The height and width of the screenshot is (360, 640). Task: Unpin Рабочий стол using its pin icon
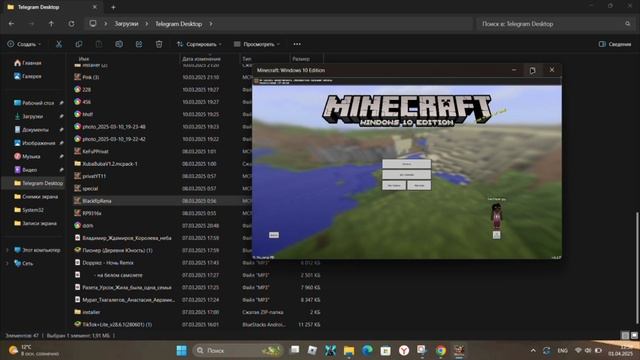pyautogui.click(x=61, y=103)
